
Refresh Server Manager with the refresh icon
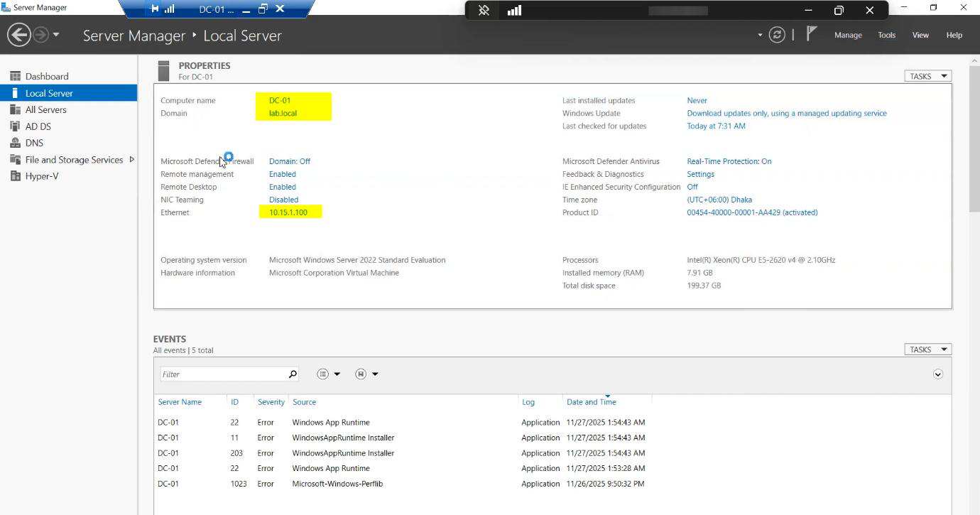pos(778,35)
